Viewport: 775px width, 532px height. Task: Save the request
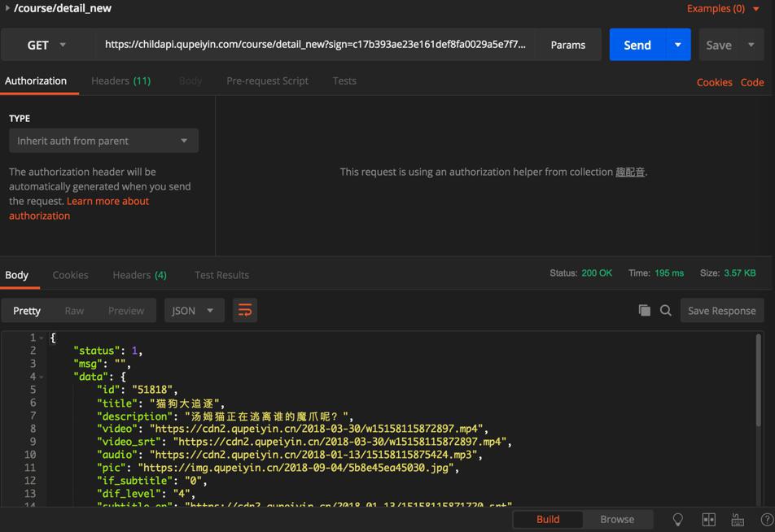[x=719, y=45]
